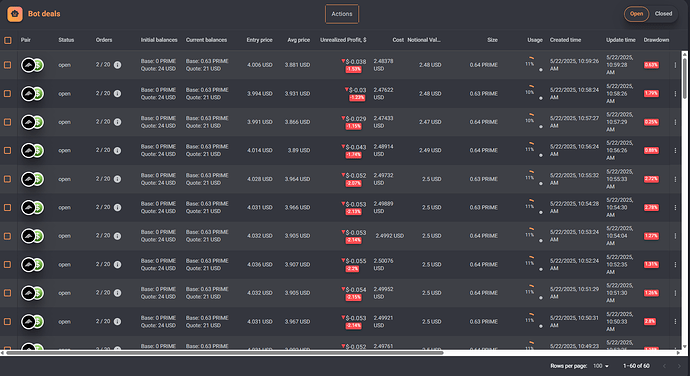Viewport: 690px width, 376px height.
Task: Open the Actions dropdown menu
Action: [x=342, y=14]
